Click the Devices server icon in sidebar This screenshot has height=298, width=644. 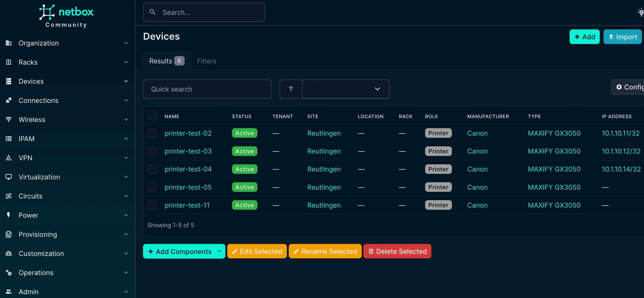(9, 81)
